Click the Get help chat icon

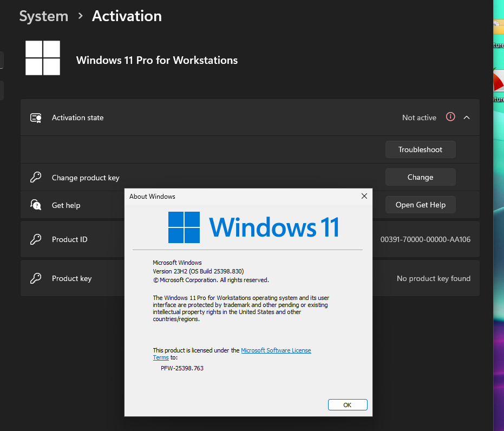click(x=36, y=205)
